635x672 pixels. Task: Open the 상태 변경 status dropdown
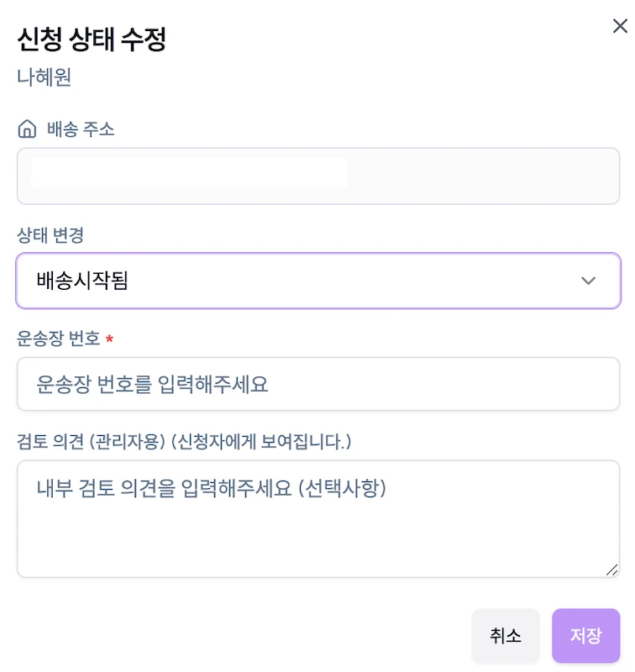(x=318, y=281)
